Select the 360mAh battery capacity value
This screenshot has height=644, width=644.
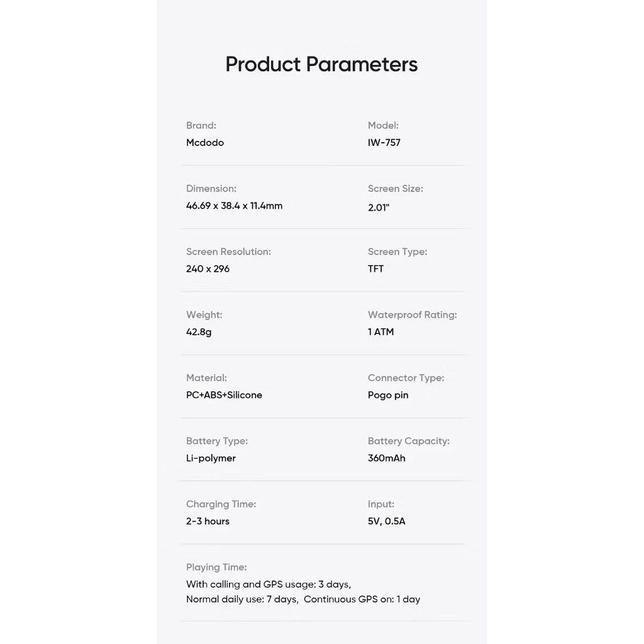click(x=386, y=458)
